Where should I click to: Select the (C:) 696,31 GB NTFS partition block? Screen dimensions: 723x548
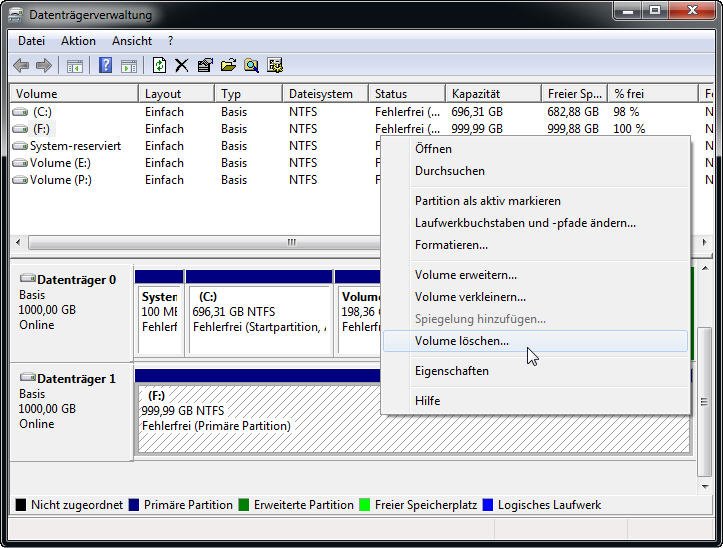pyautogui.click(x=258, y=319)
